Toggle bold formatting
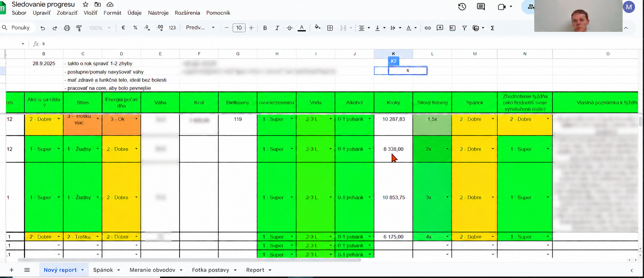The height and width of the screenshot is (278, 644). 265,28
